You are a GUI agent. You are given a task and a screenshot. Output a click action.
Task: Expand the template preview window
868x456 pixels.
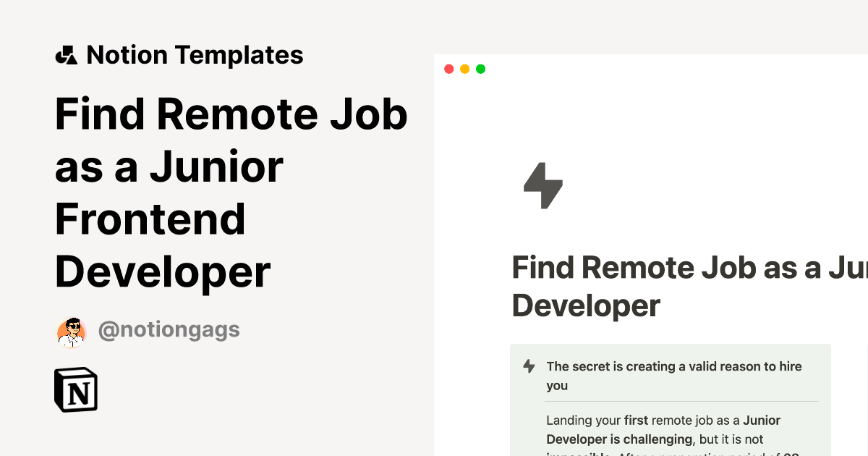coord(480,69)
